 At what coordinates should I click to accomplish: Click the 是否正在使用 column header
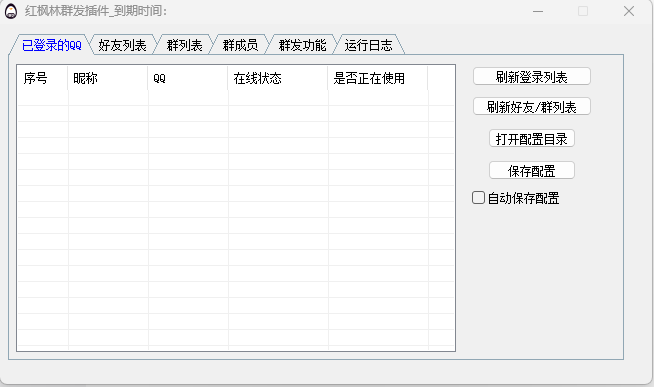(378, 78)
